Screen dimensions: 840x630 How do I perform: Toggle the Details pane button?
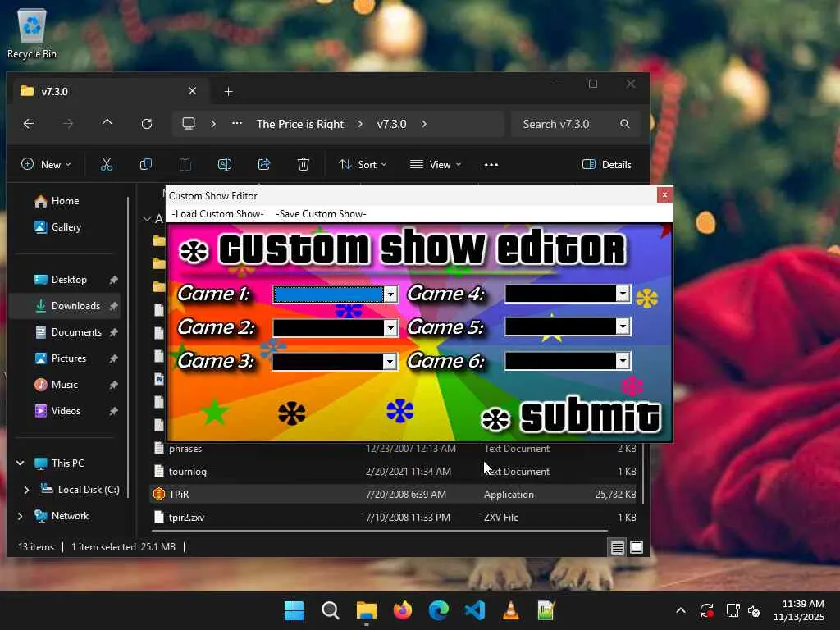606,164
